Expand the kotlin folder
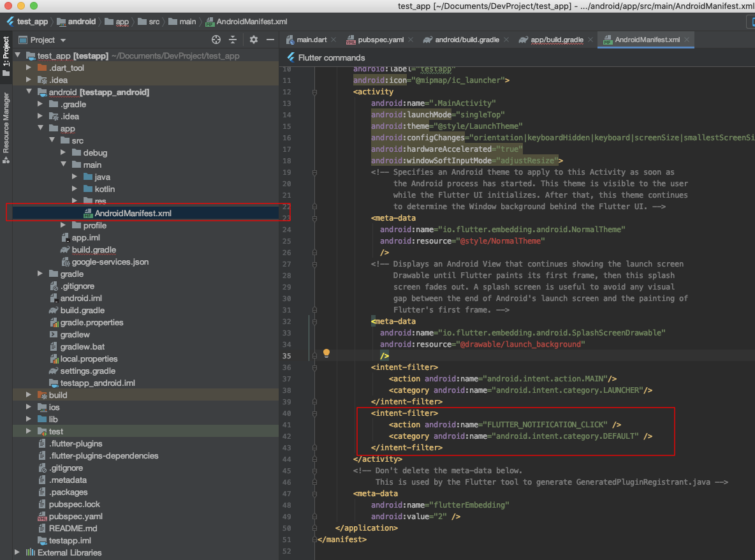 click(75, 189)
